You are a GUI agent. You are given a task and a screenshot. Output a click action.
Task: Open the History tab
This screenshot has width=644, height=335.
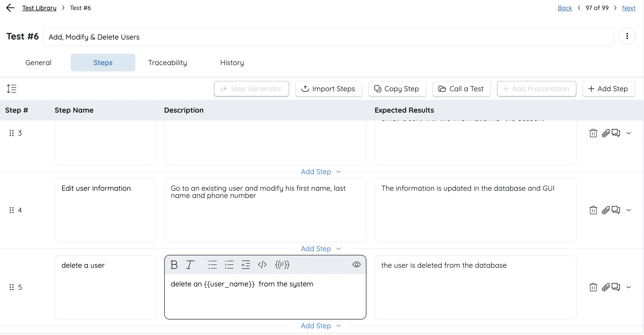coord(232,63)
